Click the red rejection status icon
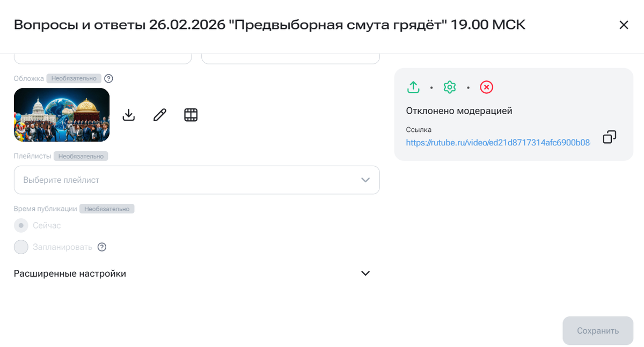The height and width of the screenshot is (347, 644). click(x=486, y=87)
